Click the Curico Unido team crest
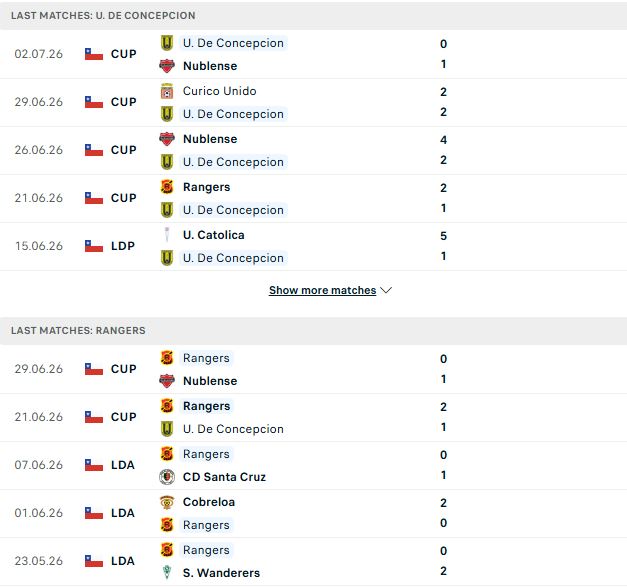Screen dimensions: 627x587 [167, 91]
